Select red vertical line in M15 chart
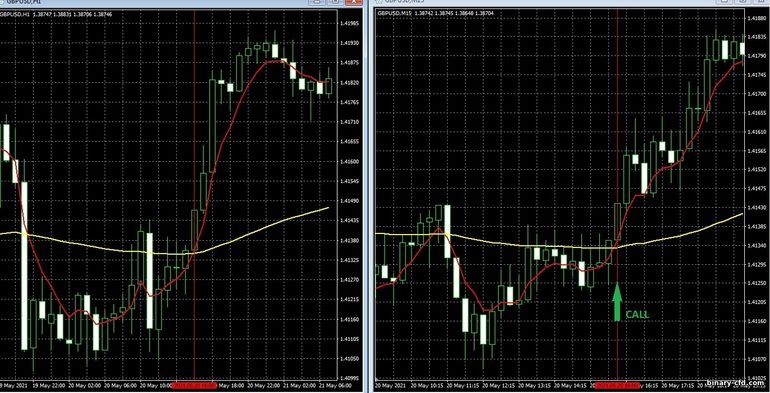Image resolution: width=770 pixels, height=393 pixels. pos(617,194)
